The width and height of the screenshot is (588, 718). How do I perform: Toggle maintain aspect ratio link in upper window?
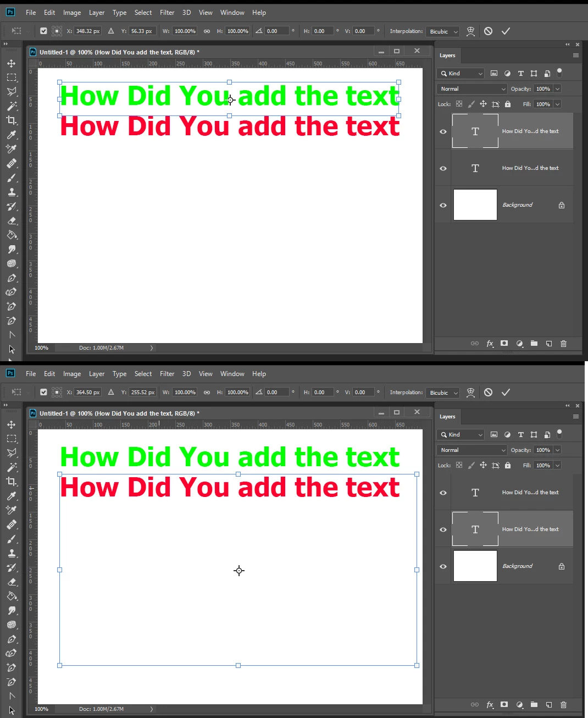click(x=207, y=31)
